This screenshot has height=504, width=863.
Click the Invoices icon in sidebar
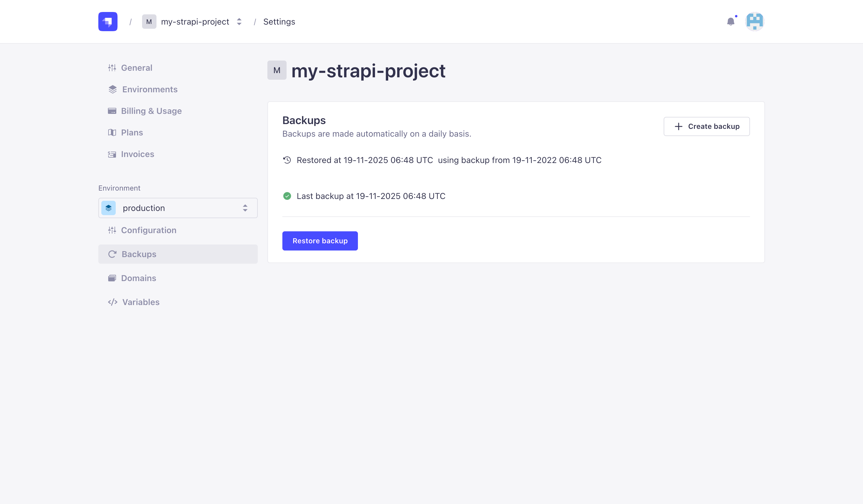coord(112,154)
